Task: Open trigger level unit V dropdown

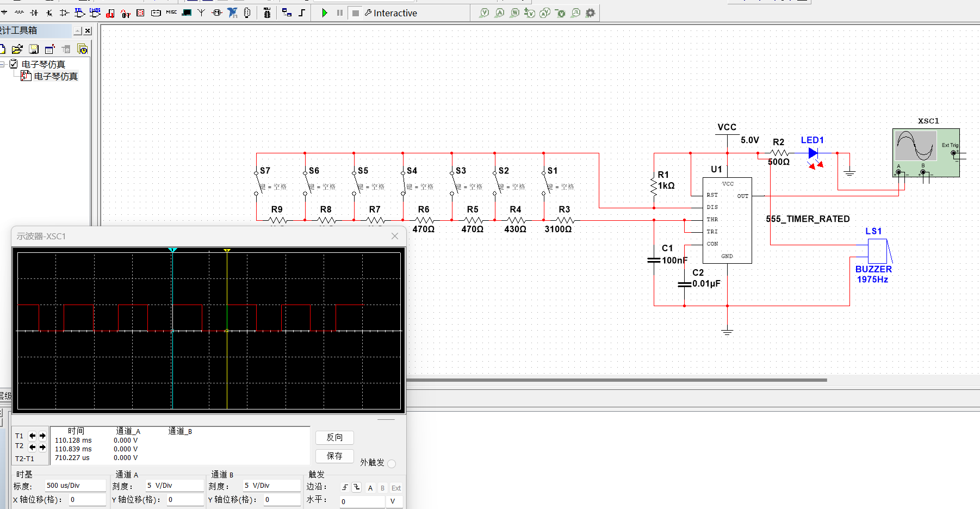Action: pos(394,501)
